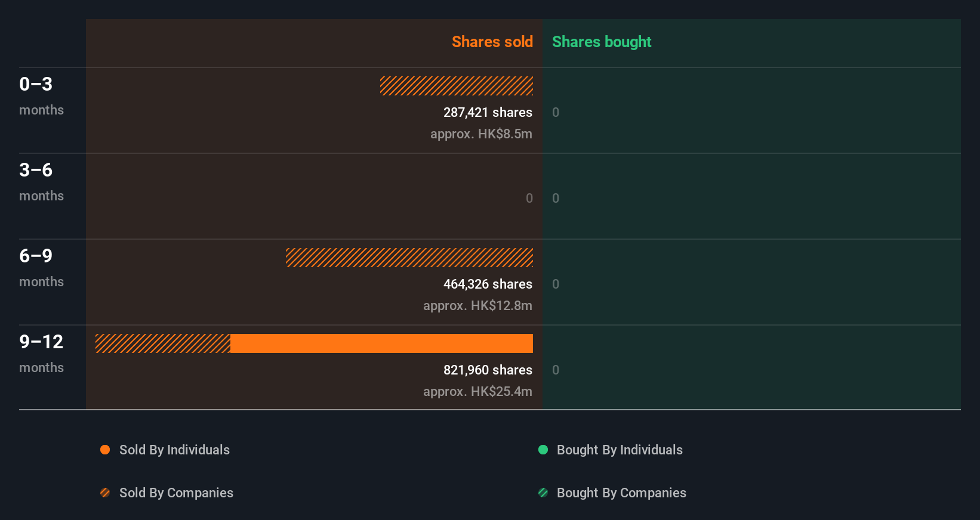The height and width of the screenshot is (520, 980).
Task: Click the 464,326 shares value
Action: [488, 284]
